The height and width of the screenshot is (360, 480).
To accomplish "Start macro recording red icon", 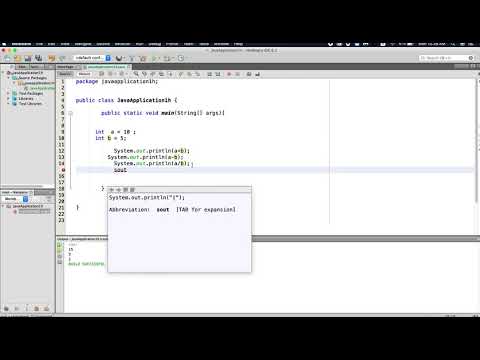I will click(229, 74).
